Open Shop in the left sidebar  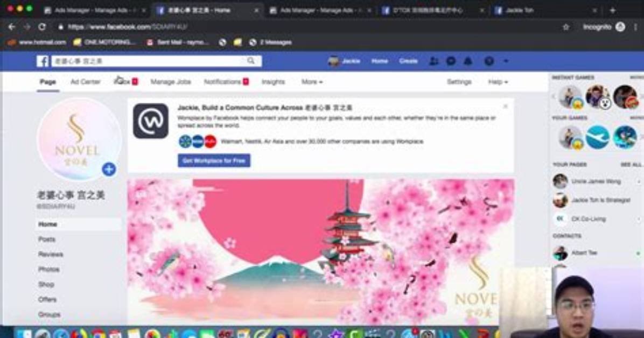coord(46,284)
